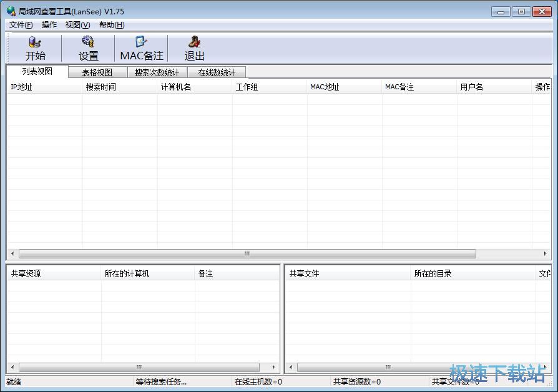The height and width of the screenshot is (392, 558).
Task: Switch to the 搜索次数统计 tab
Action: pos(157,72)
